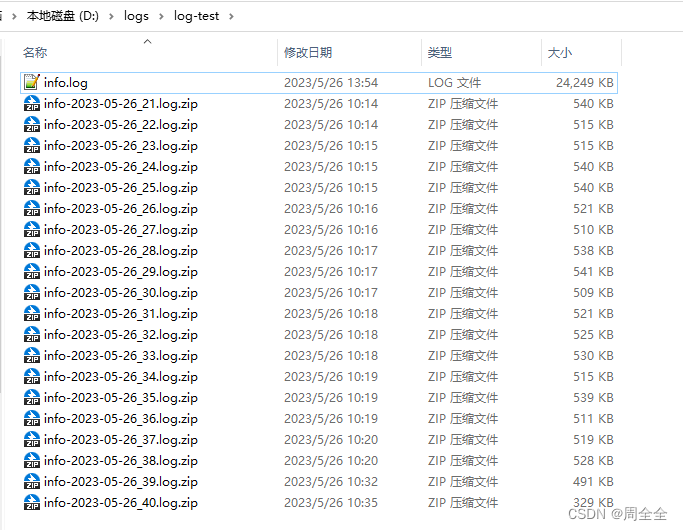The image size is (683, 530).
Task: Click zip icon of info-2023-05-26_34.log.zip
Action: (x=32, y=377)
